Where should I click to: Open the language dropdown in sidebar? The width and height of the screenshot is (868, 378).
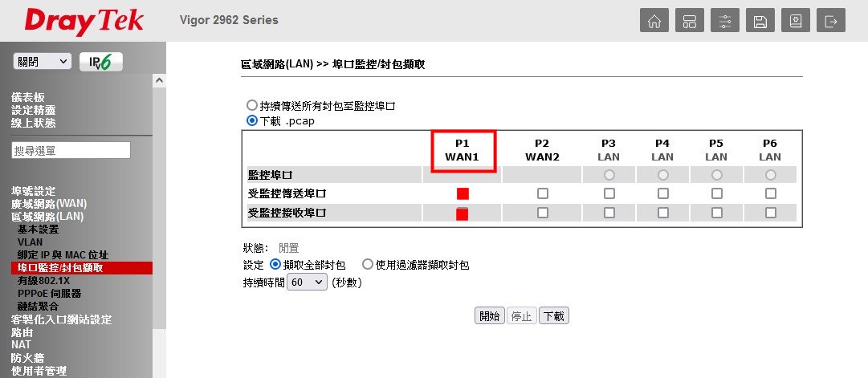pyautogui.click(x=42, y=62)
